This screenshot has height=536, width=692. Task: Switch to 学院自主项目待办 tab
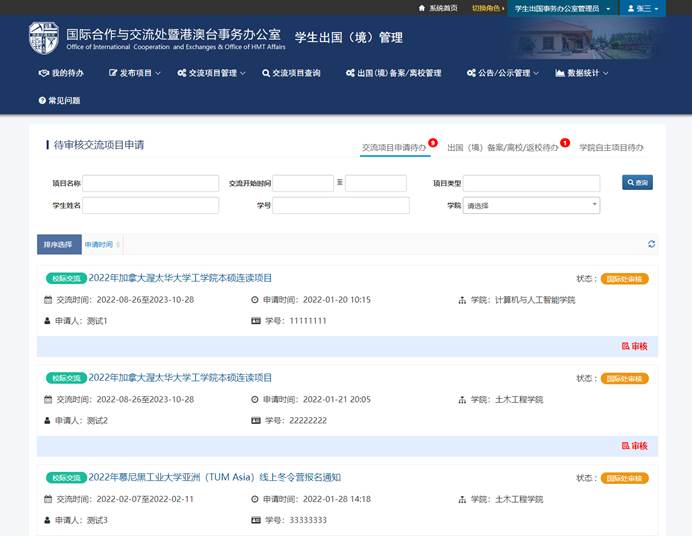click(611, 147)
